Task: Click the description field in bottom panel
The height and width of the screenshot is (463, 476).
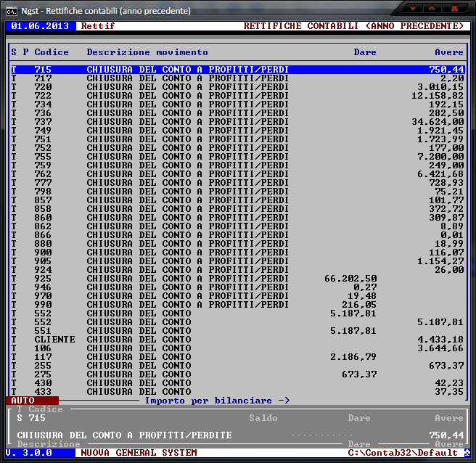Action: tap(124, 435)
